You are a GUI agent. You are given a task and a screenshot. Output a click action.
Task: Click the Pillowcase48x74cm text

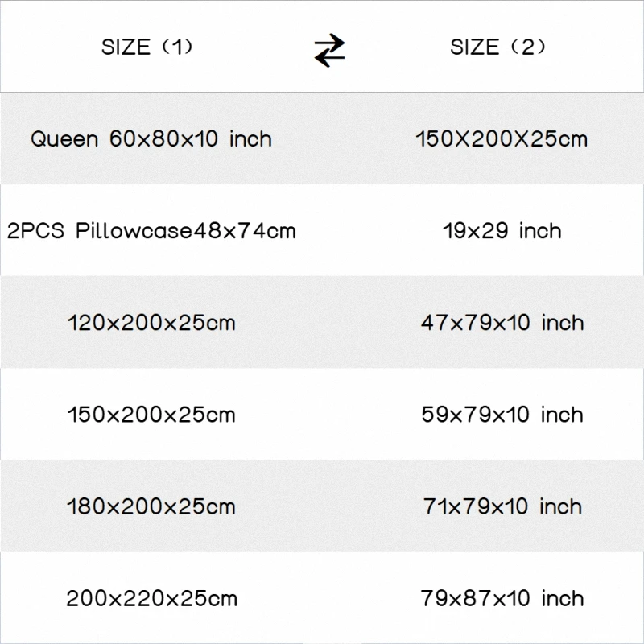(186, 232)
